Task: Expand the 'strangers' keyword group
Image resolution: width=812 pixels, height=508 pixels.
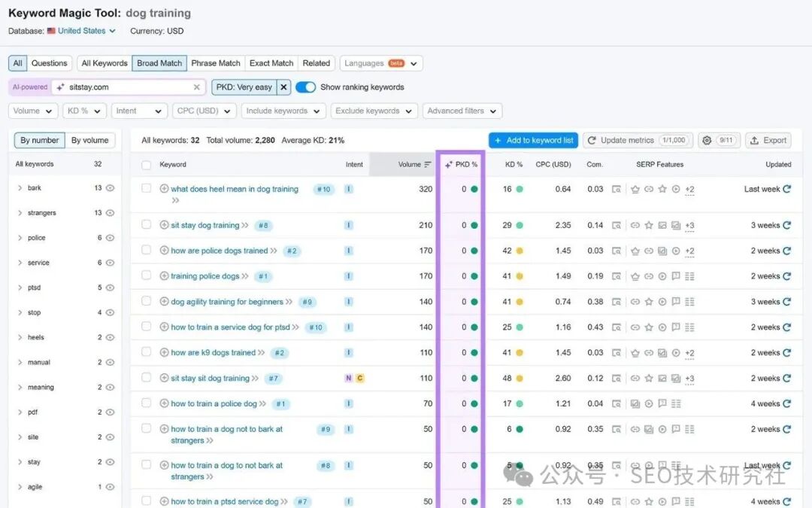Action: (20, 213)
